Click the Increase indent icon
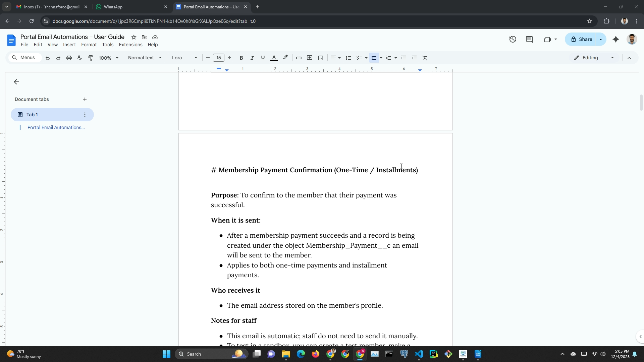The image size is (644, 362). (414, 58)
